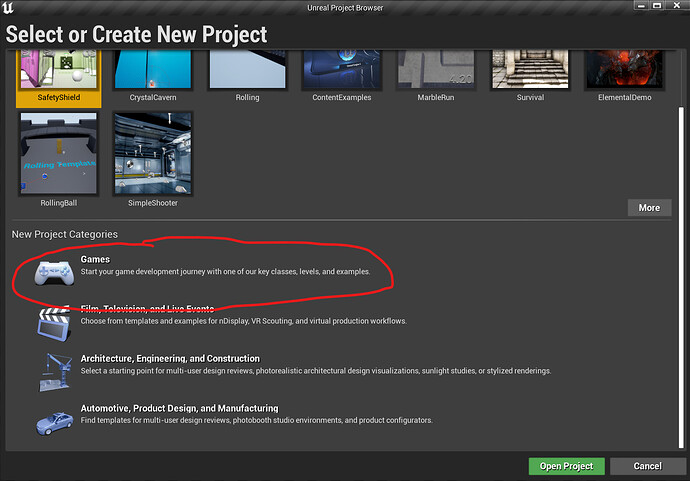Click the SafetyShield label text
Image resolution: width=690 pixels, height=481 pixels.
click(59, 97)
